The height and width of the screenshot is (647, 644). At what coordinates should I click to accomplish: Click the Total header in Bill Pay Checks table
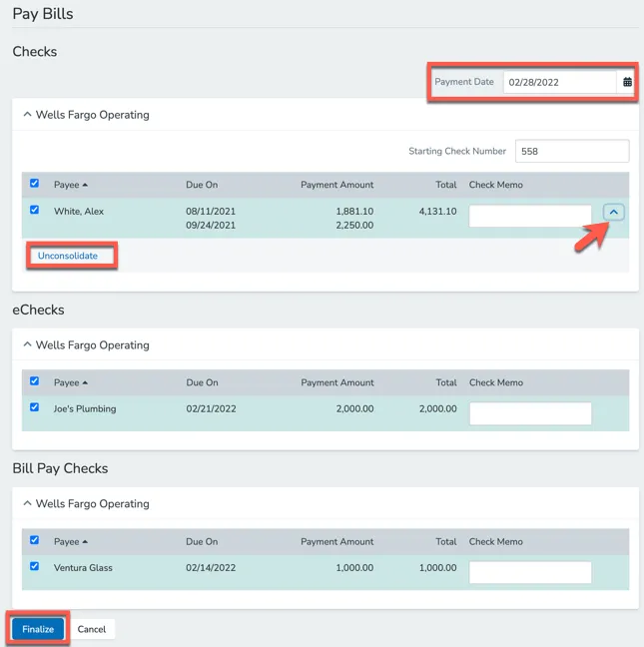pos(446,542)
